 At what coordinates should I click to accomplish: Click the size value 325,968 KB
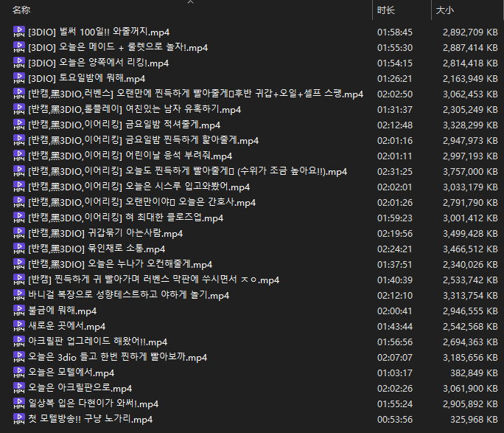[474, 419]
